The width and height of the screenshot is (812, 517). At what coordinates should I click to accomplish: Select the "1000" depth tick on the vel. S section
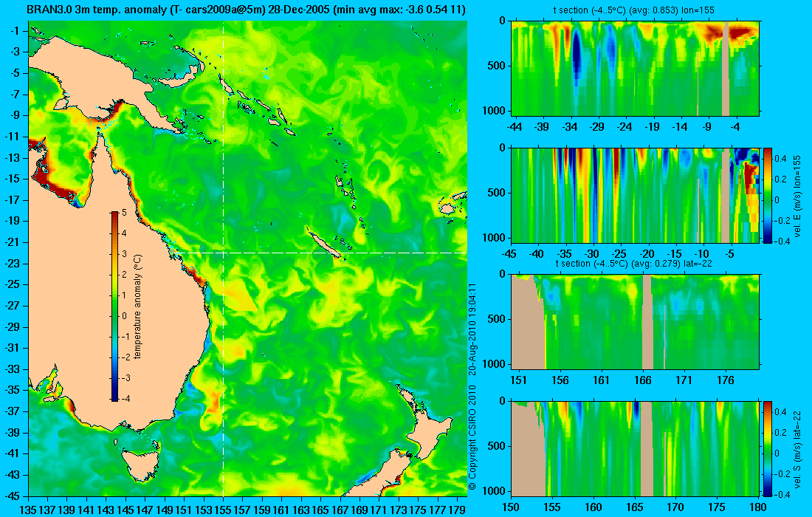(x=494, y=490)
